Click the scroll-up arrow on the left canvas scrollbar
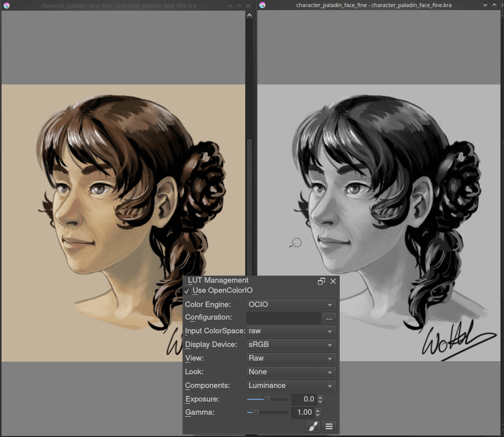504x437 pixels. [249, 15]
